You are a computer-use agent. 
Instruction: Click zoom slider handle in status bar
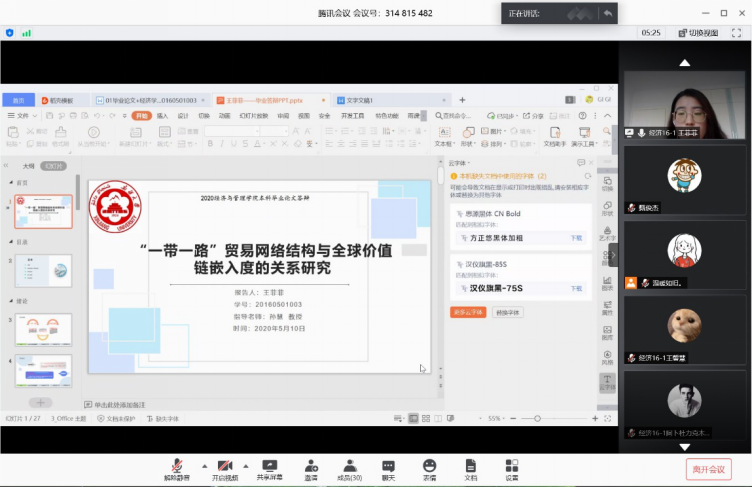tap(537, 418)
